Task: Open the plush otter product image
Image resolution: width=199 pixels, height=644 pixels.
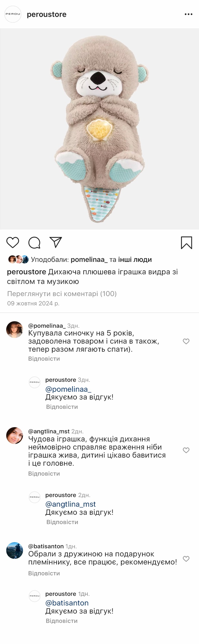Action: click(99, 129)
